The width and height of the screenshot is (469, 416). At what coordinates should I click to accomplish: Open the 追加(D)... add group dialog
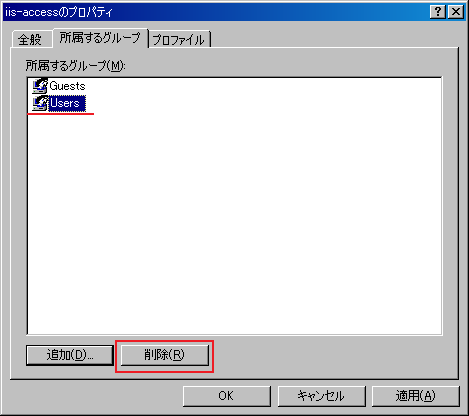(x=70, y=355)
